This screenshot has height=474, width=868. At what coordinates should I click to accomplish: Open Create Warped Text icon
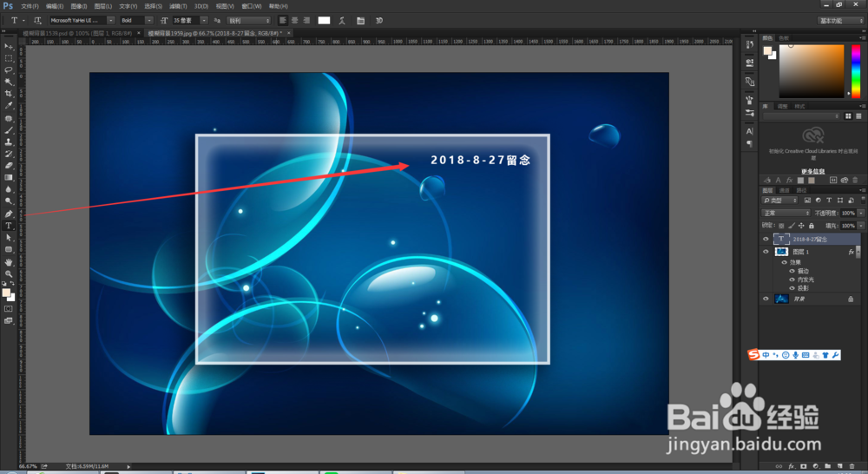[x=342, y=21]
